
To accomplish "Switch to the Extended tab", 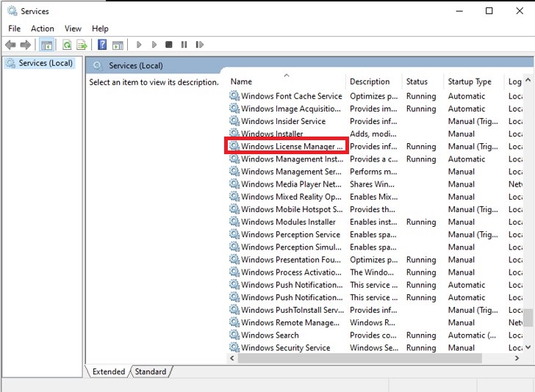I will (x=109, y=371).
